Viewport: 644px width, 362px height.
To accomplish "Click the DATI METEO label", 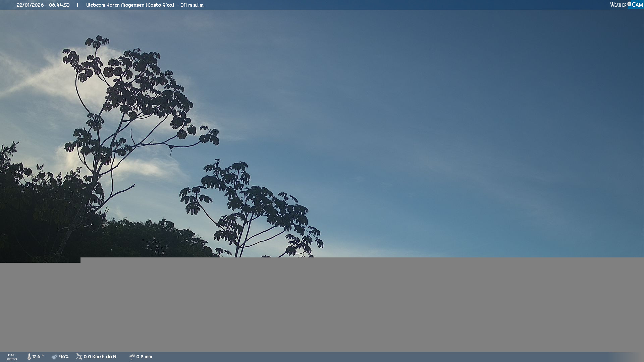I will tap(12, 357).
